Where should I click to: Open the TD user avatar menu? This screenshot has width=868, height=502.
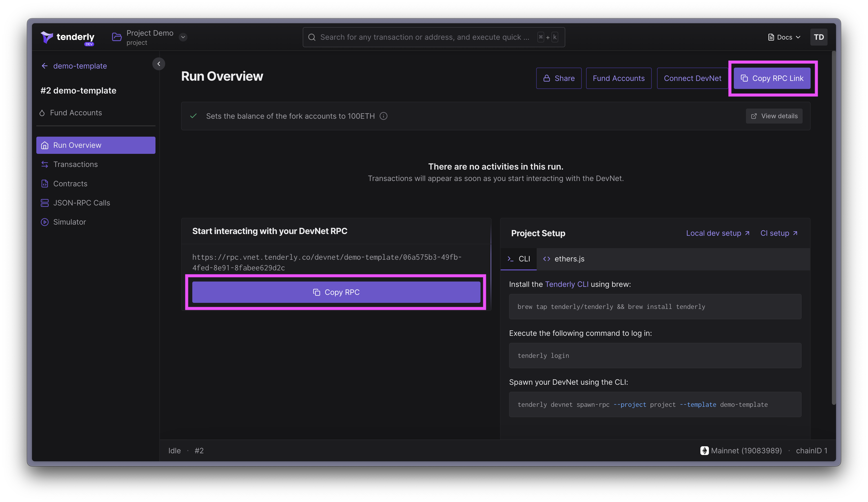pyautogui.click(x=818, y=37)
